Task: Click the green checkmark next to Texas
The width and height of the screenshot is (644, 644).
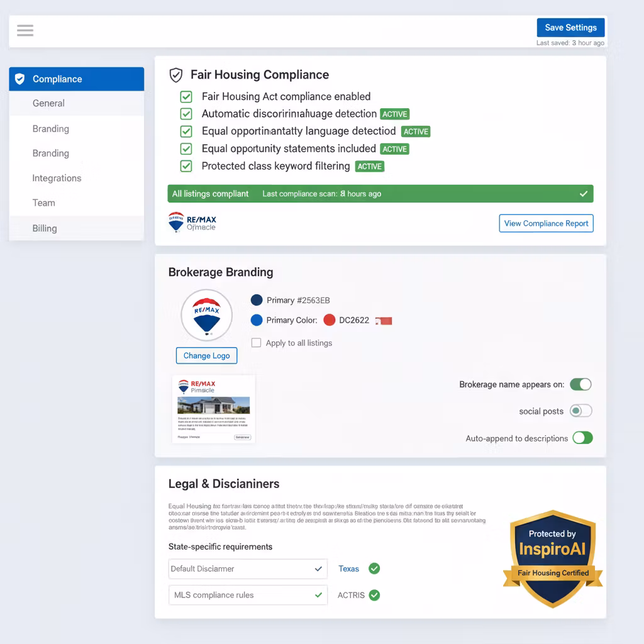Action: [374, 569]
